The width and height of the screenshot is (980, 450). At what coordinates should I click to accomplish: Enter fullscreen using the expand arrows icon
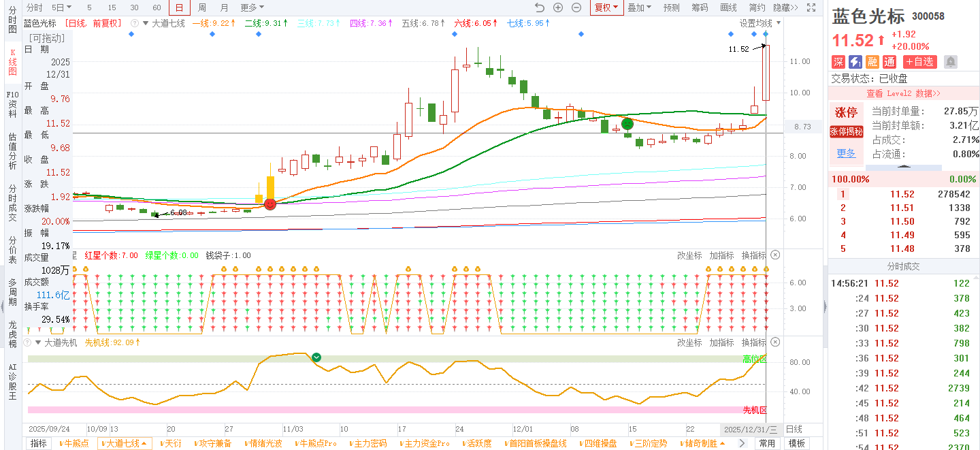811,7
